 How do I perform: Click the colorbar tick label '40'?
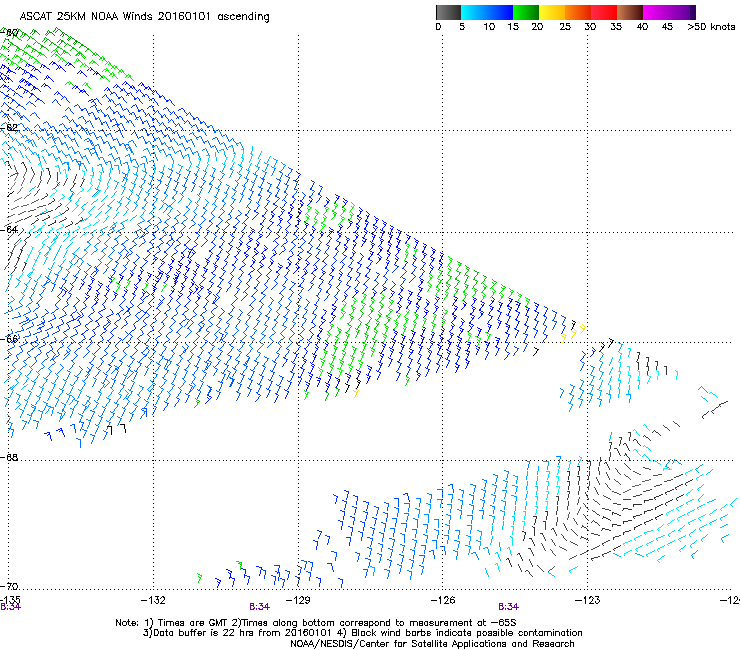[x=642, y=27]
